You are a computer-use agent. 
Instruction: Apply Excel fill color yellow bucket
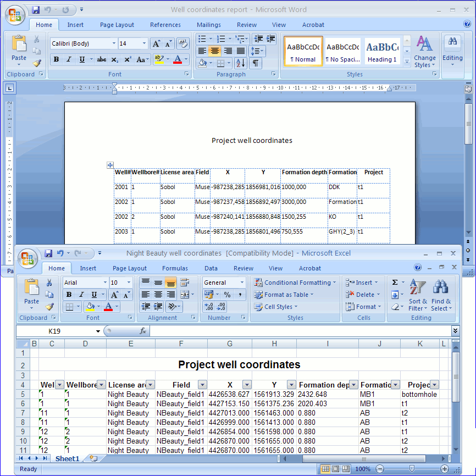coord(90,307)
